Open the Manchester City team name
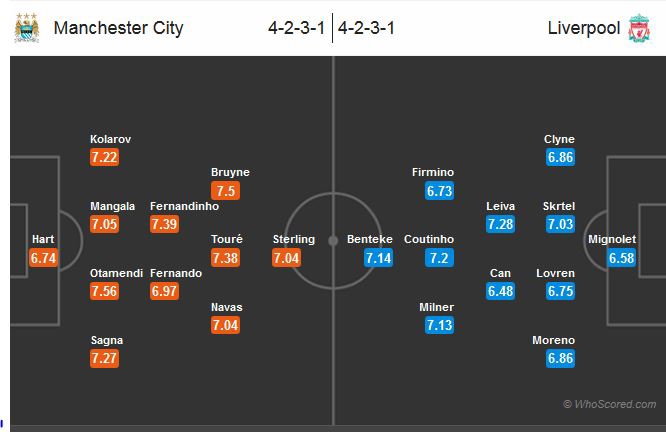This screenshot has width=666, height=432. (x=118, y=27)
